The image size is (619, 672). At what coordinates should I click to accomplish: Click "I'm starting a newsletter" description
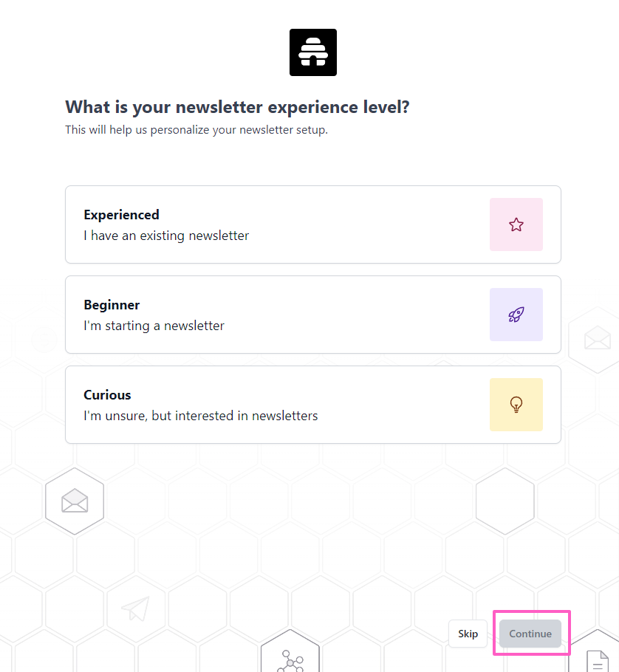pos(154,326)
